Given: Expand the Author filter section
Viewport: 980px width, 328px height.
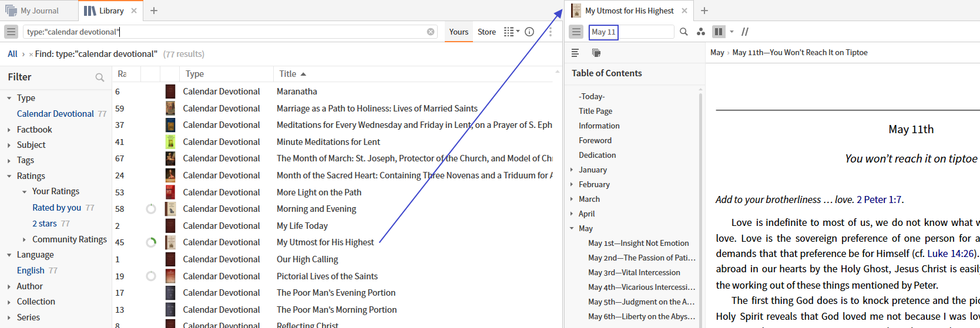Looking at the screenshot, I should point(9,286).
